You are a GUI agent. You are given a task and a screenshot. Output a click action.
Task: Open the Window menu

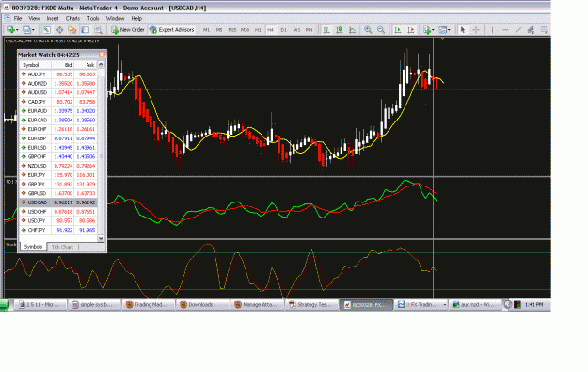pyautogui.click(x=115, y=18)
